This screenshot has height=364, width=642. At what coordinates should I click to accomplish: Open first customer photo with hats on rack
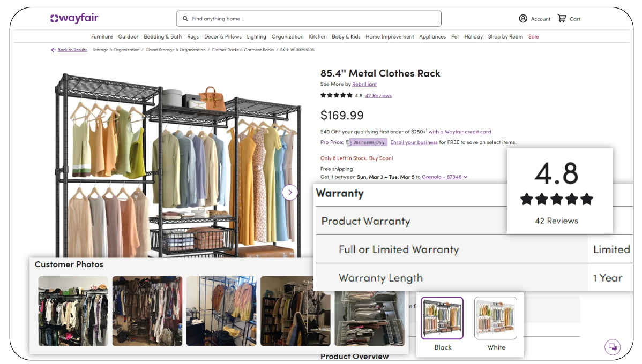click(73, 311)
